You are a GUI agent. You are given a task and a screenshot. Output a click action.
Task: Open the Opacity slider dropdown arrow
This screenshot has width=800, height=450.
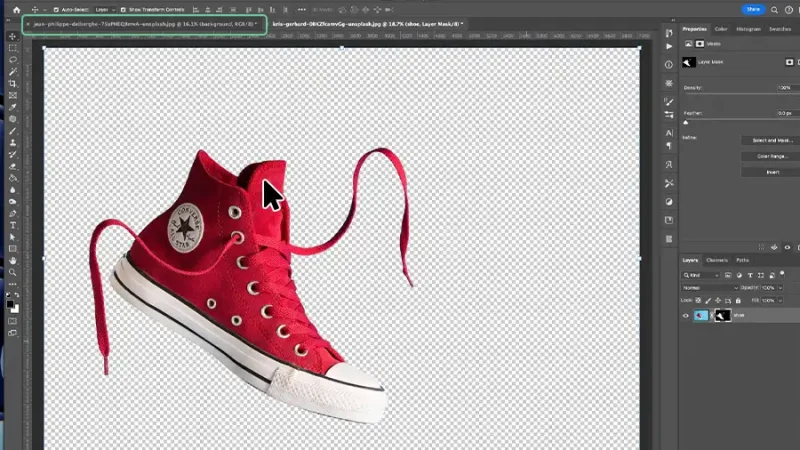[780, 288]
